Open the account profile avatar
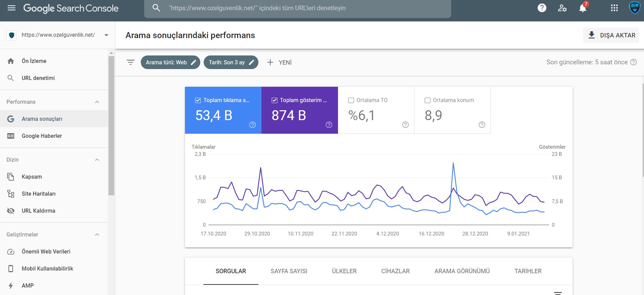This screenshot has height=295, width=644. [x=634, y=8]
